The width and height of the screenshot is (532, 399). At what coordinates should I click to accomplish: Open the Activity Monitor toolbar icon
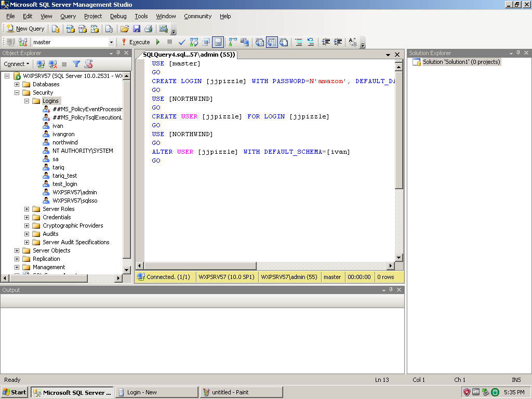click(x=164, y=29)
